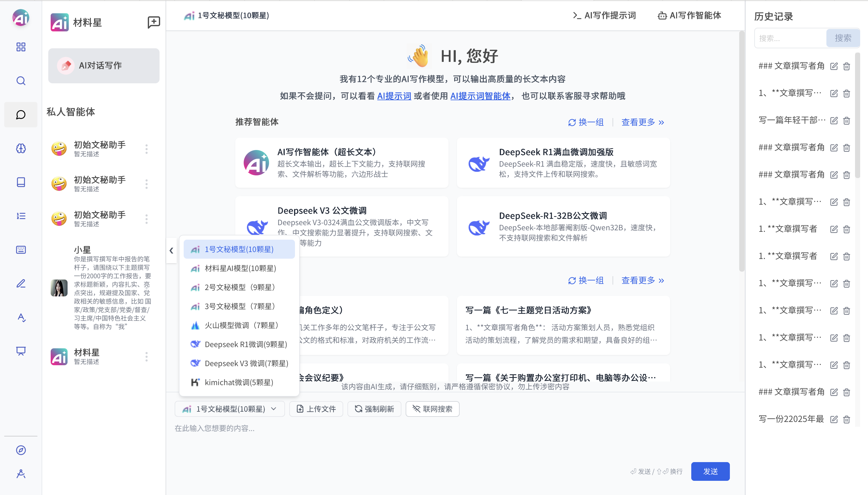Select the chat bubble icon in sidebar
Viewport: 868px width, 495px height.
pyautogui.click(x=21, y=115)
